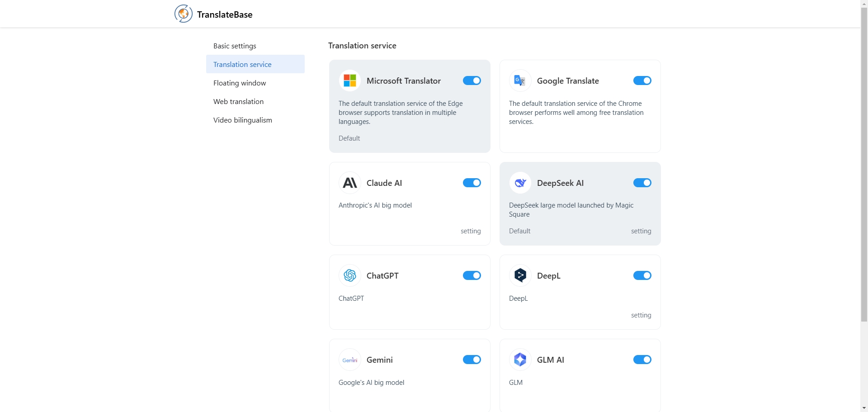Click "Google's AI big model" description text
Viewport: 868px width, 412px height.
371,383
